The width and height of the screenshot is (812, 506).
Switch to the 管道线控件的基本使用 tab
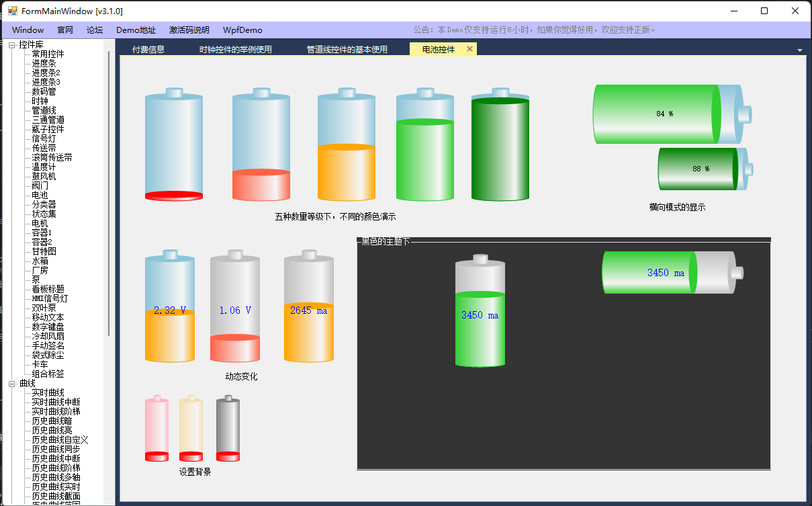click(347, 50)
